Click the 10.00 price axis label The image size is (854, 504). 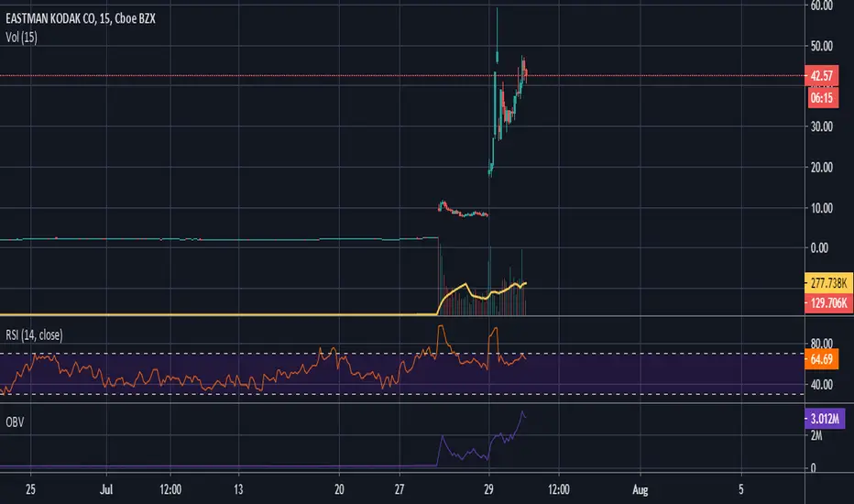point(821,208)
